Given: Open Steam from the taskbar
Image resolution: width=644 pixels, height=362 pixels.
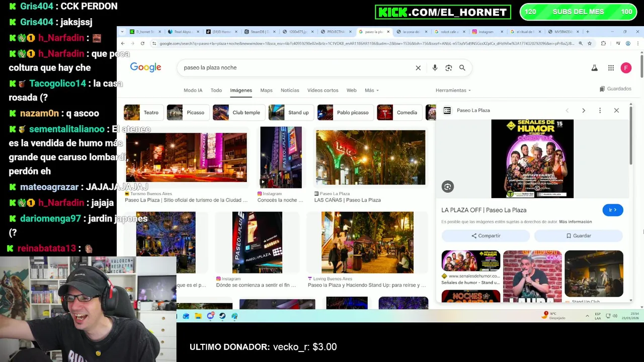Looking at the screenshot, I should click(222, 316).
